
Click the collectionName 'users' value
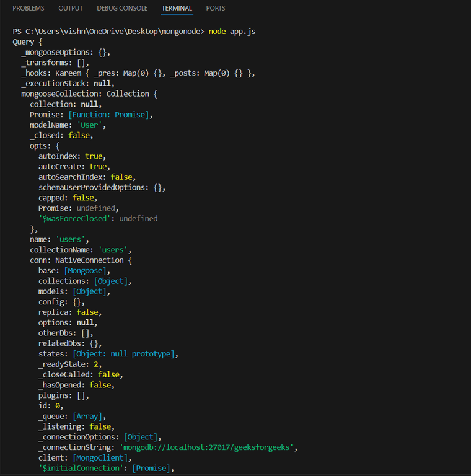pyautogui.click(x=115, y=250)
